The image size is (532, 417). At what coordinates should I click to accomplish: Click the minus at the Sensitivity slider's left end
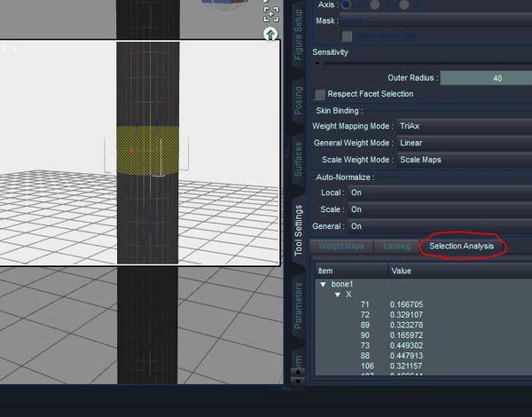tap(317, 63)
